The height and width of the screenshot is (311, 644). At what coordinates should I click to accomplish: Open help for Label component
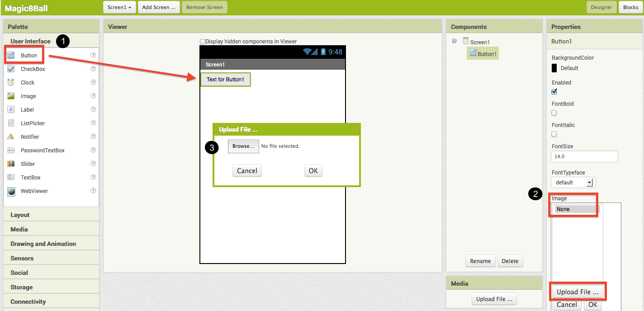pos(93,109)
